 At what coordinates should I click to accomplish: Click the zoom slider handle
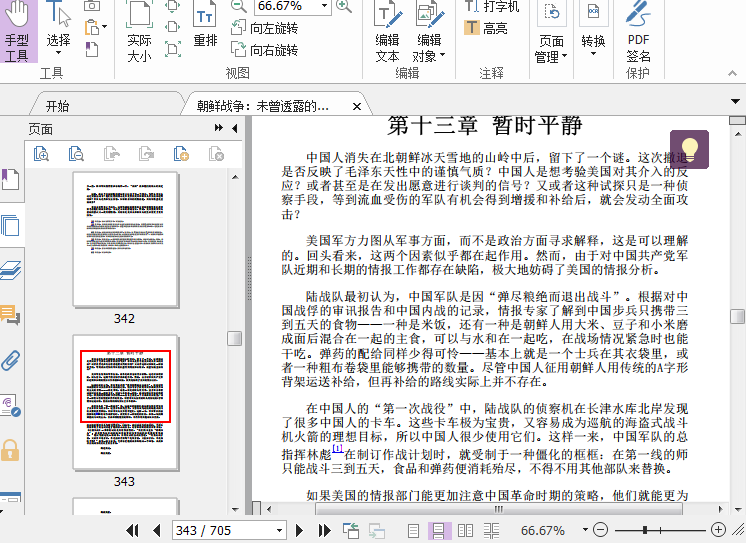(645, 529)
